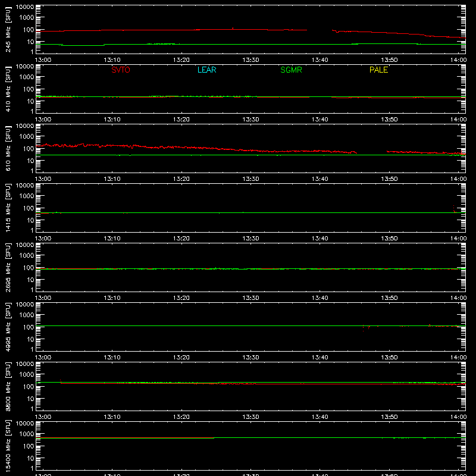Click the 10 y-axis value on 1415 MHz plot
The width and height of the screenshot is (476, 476).
[x=30, y=220]
